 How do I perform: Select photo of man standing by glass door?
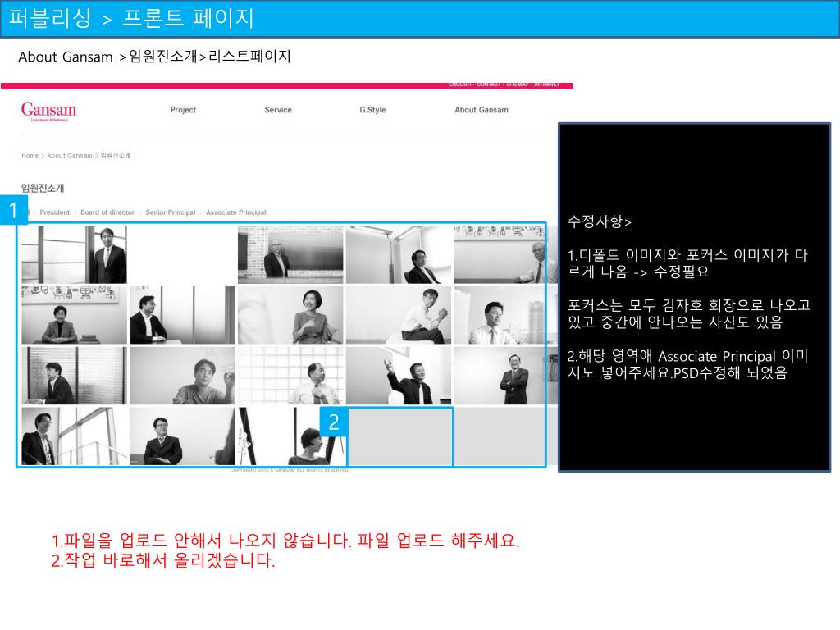(74, 254)
